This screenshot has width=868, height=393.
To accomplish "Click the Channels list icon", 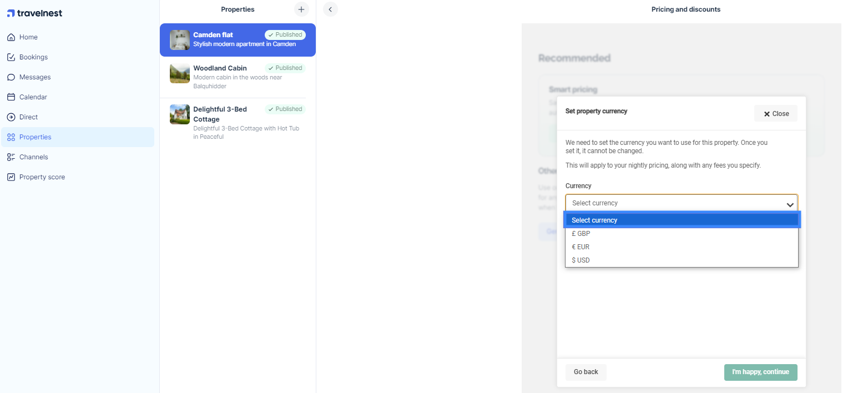I will tap(11, 157).
